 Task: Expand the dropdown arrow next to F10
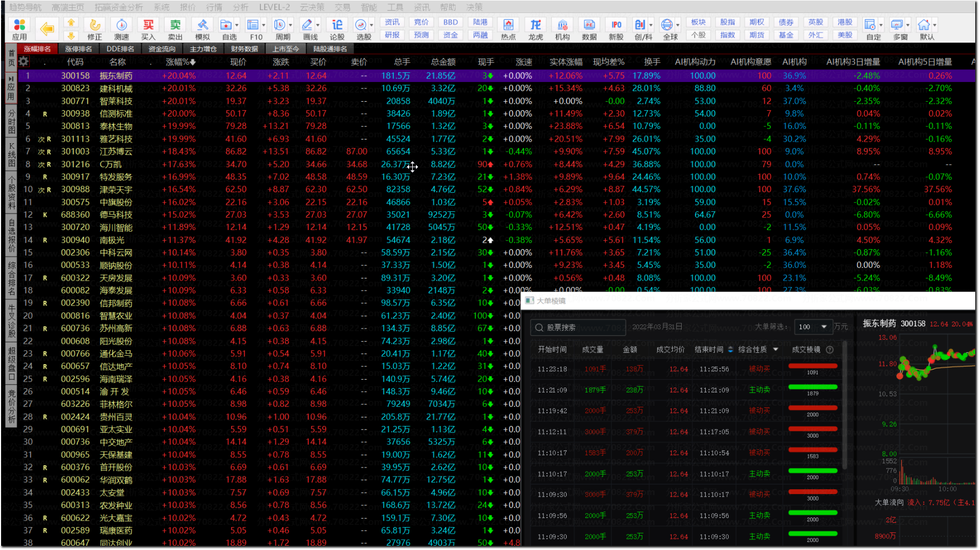pos(264,25)
